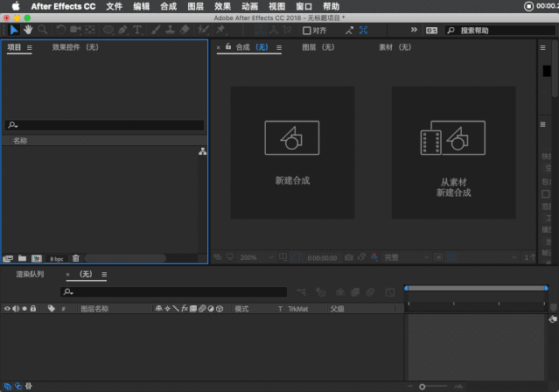Click the trash delete icon in project panel
This screenshot has width=559, height=392.
click(75, 258)
